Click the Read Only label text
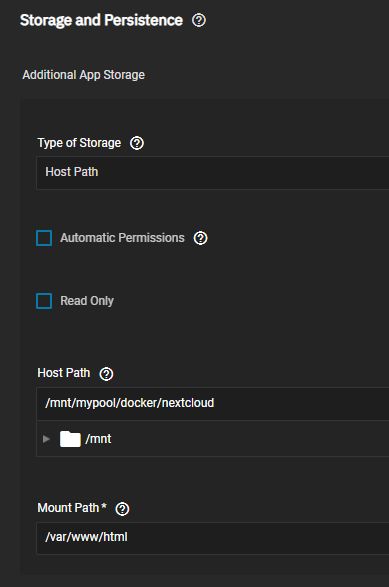This screenshot has width=389, height=587. [87, 301]
